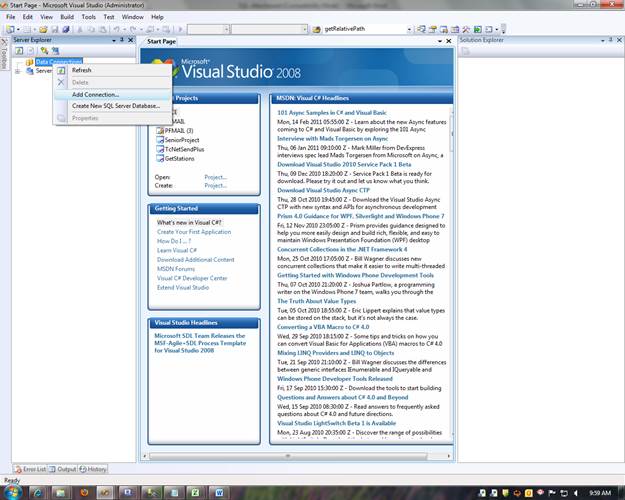625x500 pixels.
Task: Open the MSDN Forums link
Action: click(176, 269)
